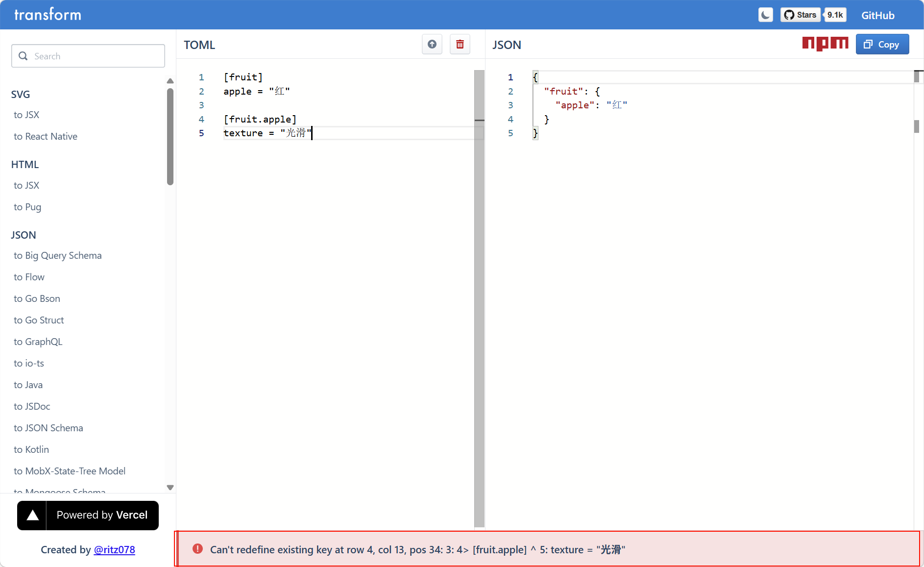Select HTML to Pug converter
The image size is (924, 567).
click(27, 207)
